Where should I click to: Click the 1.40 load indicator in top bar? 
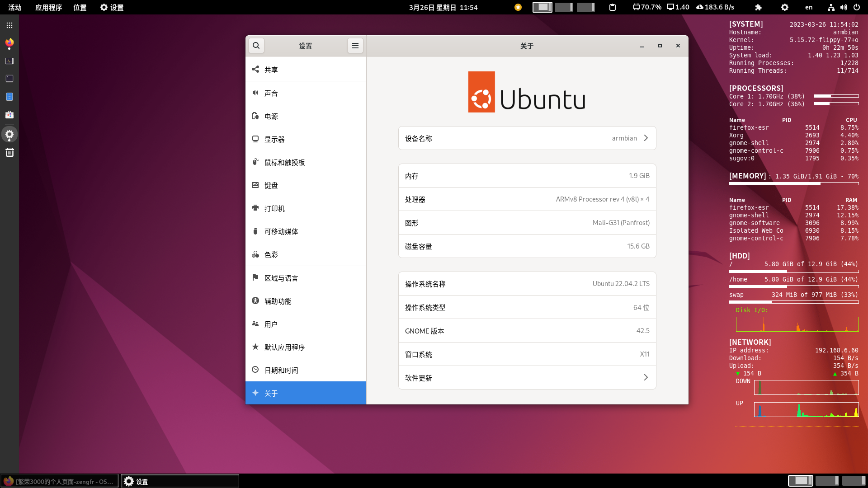point(678,7)
